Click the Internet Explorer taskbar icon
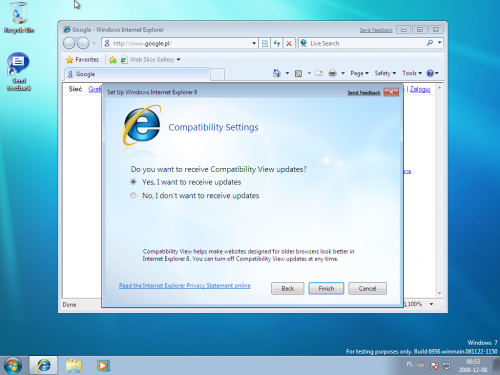Screen dimensions: 500x375 pos(44,365)
